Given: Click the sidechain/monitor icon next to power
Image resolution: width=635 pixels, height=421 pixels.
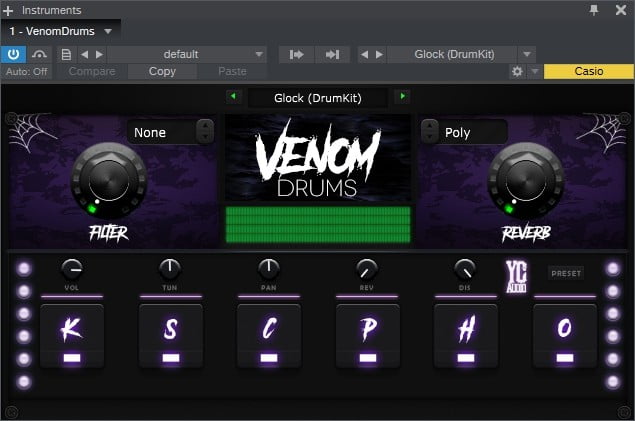Looking at the screenshot, I should 39,54.
